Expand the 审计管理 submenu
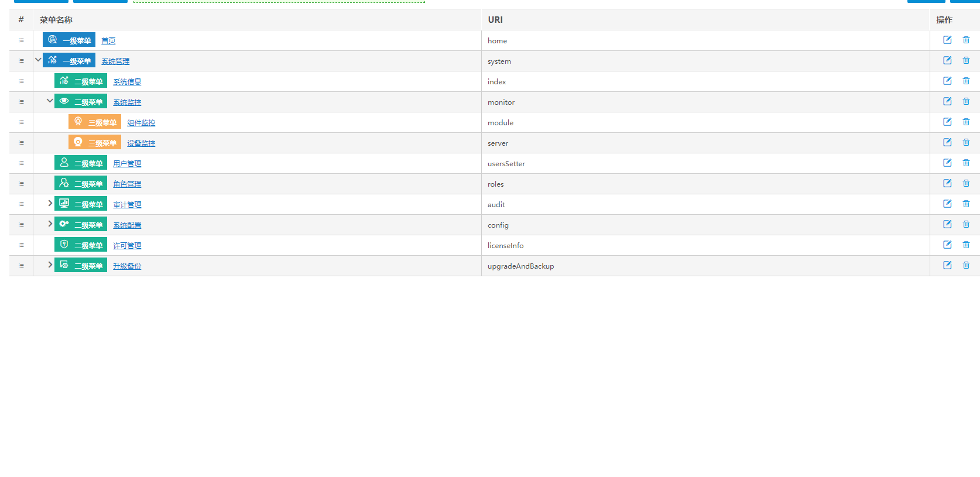The image size is (980, 477). 50,203
